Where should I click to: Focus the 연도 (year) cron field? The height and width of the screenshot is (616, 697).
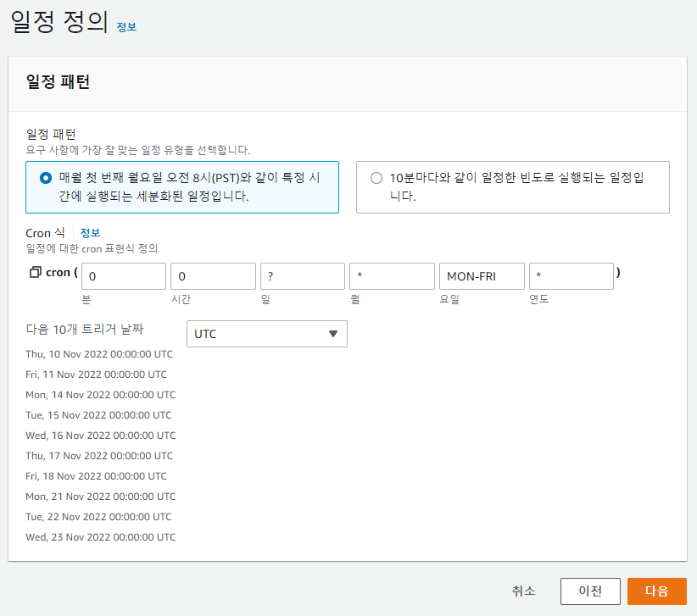pos(572,276)
